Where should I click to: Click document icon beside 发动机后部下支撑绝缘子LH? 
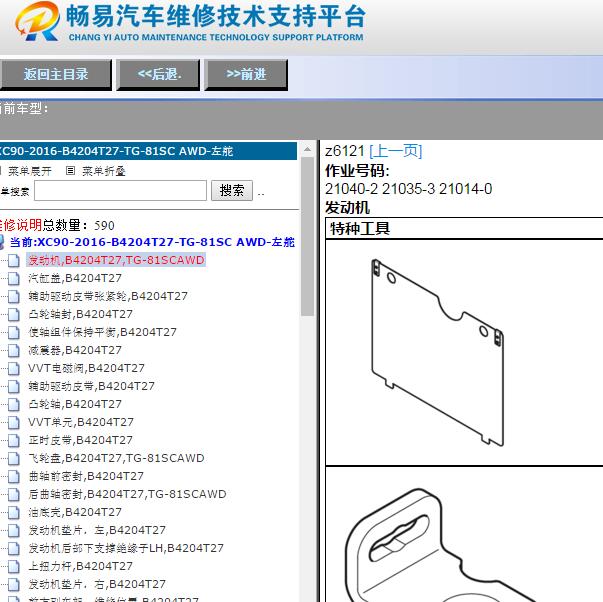click(14, 549)
